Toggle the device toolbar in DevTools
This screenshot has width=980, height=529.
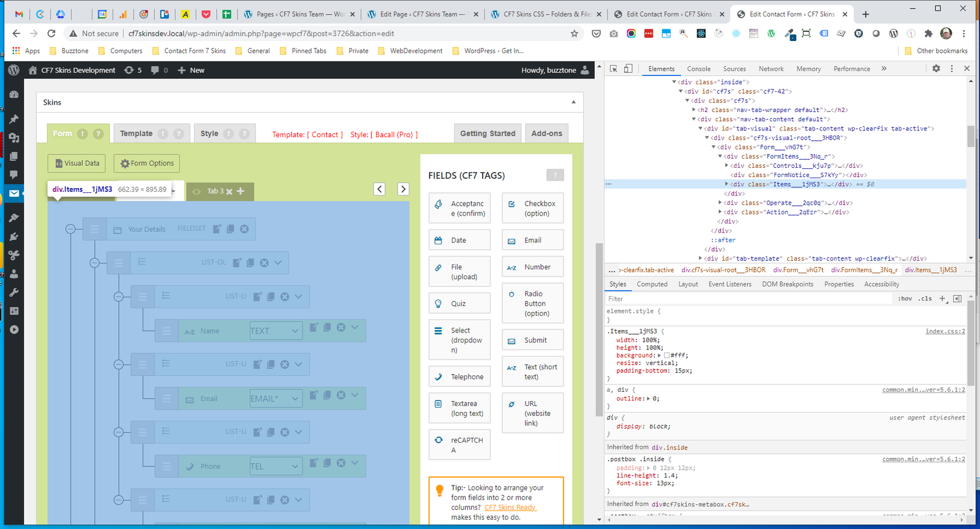[x=628, y=69]
